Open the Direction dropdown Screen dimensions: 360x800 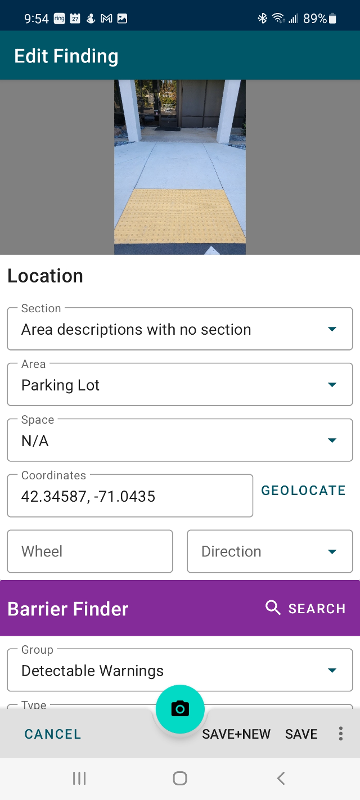270,551
